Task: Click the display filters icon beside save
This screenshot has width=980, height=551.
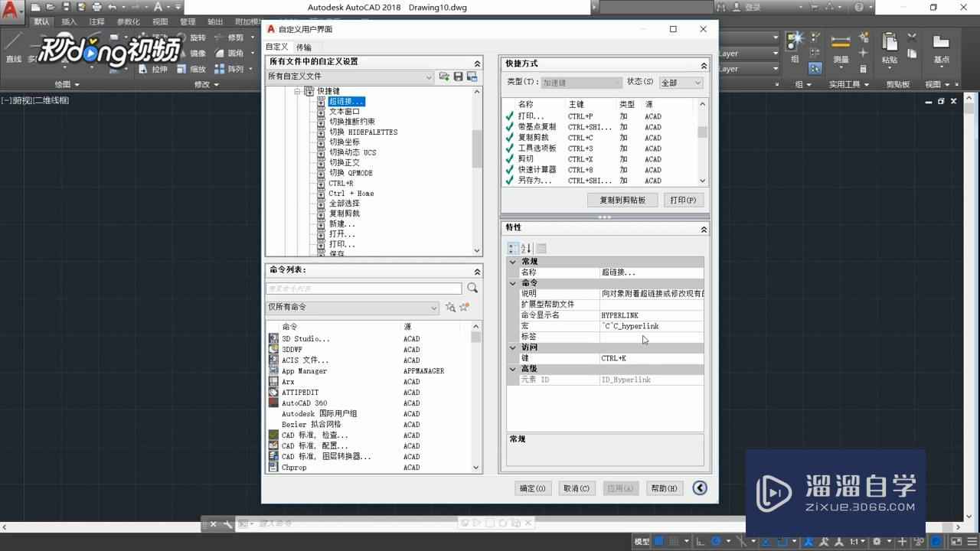Action: pyautogui.click(x=472, y=77)
